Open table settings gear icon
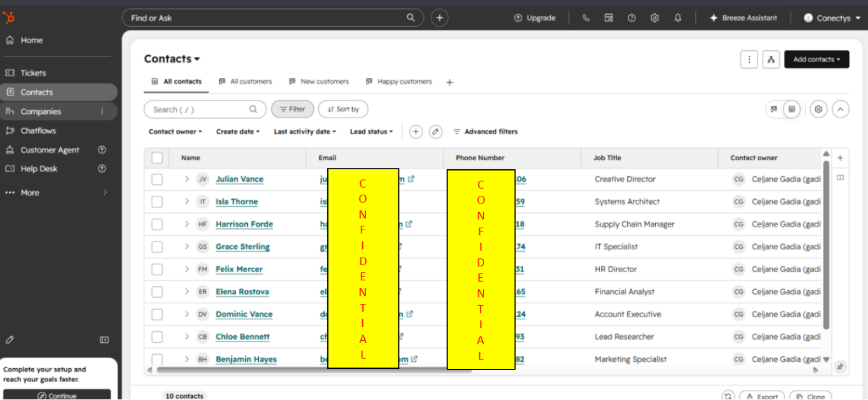The width and height of the screenshot is (868, 400). tap(818, 109)
